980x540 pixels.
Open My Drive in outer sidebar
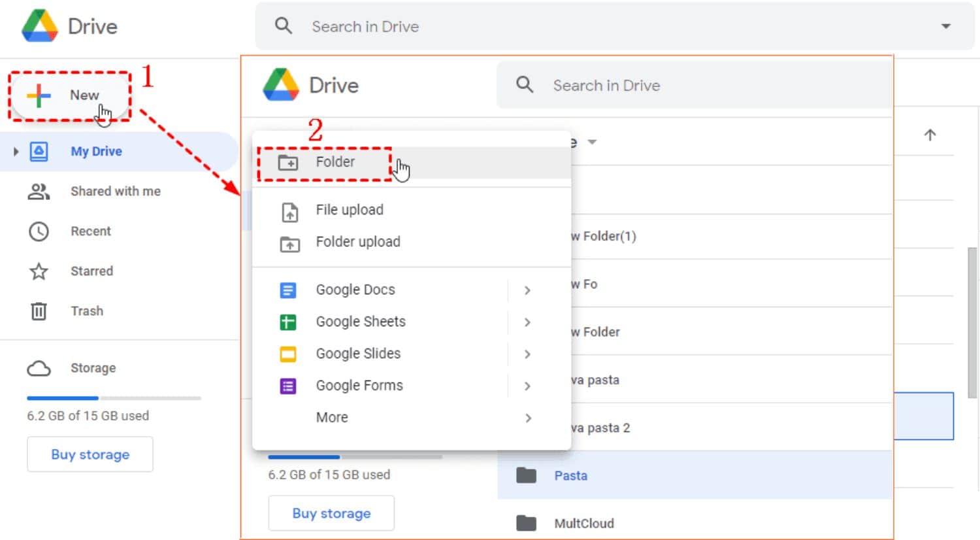pos(96,152)
